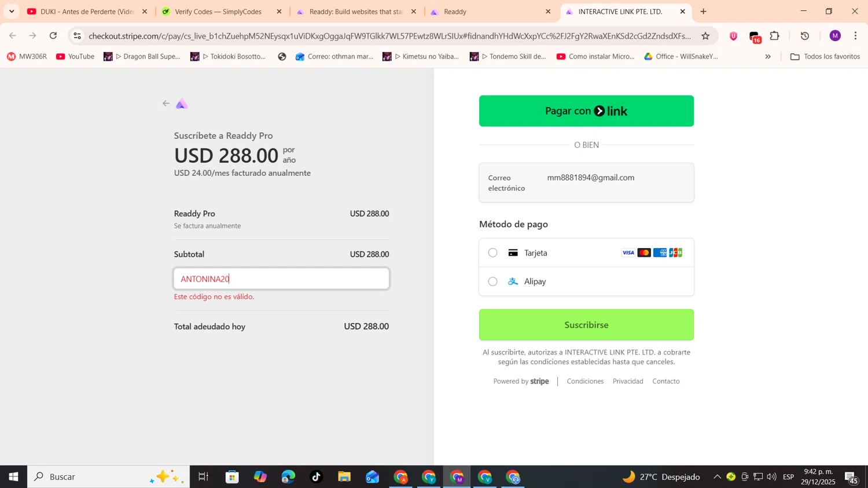This screenshot has width=868, height=488.
Task: Open the Extensions puzzle menu
Action: click(775, 36)
